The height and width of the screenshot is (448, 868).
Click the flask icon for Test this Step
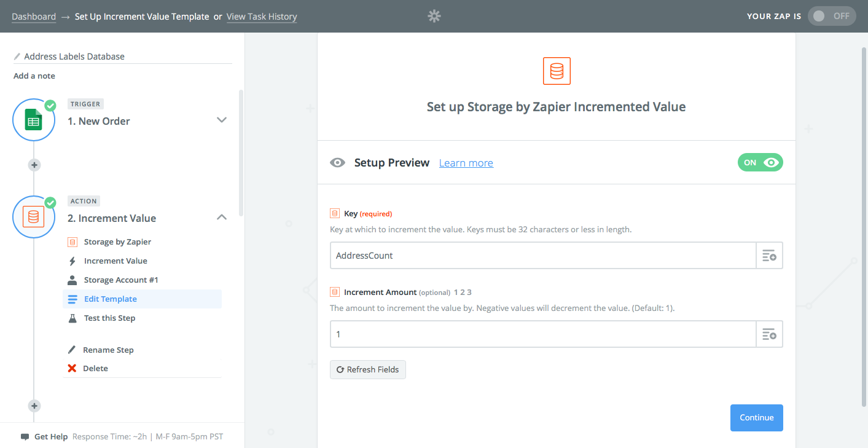pos(72,318)
